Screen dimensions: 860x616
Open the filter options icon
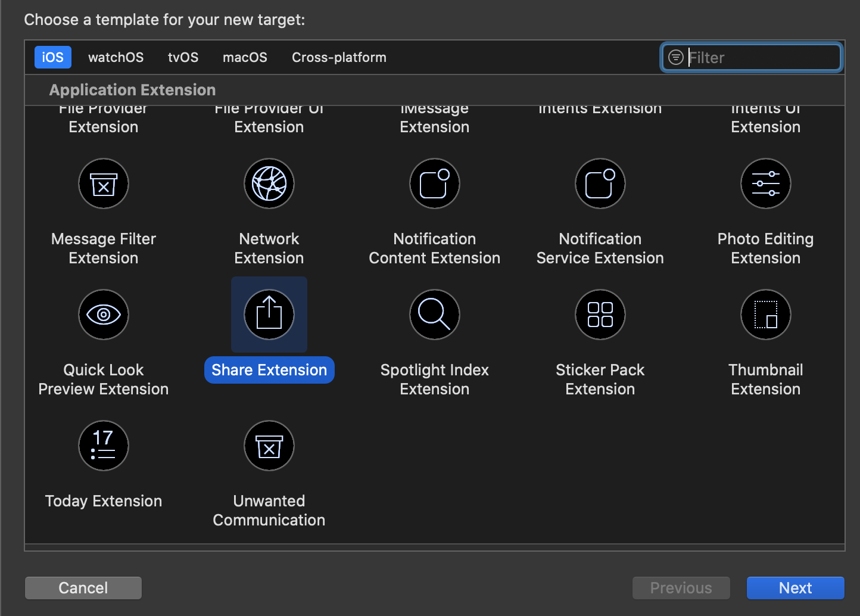tap(676, 57)
